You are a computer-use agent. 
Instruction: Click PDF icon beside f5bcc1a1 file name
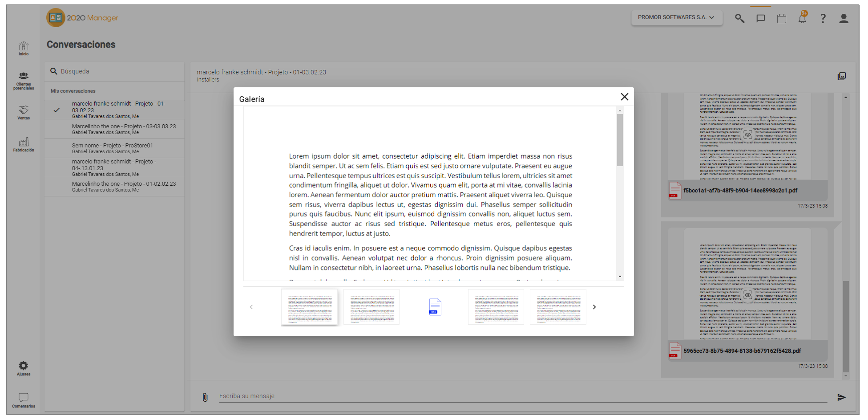point(675,191)
